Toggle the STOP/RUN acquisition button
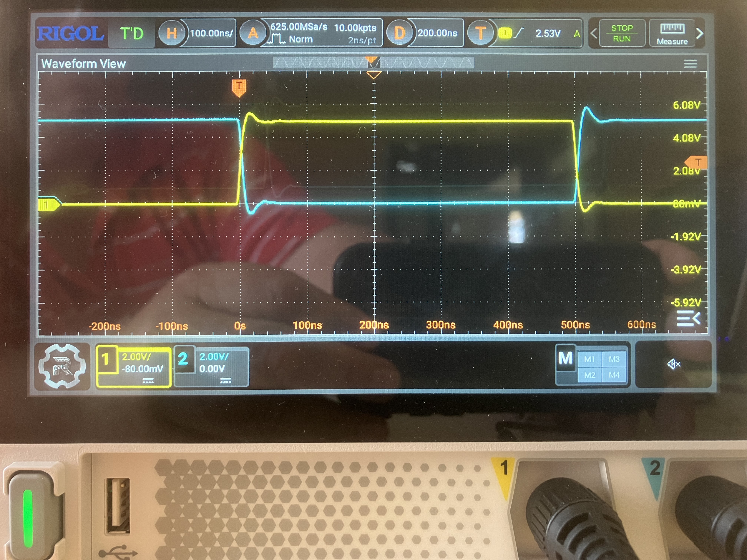 pyautogui.click(x=622, y=33)
